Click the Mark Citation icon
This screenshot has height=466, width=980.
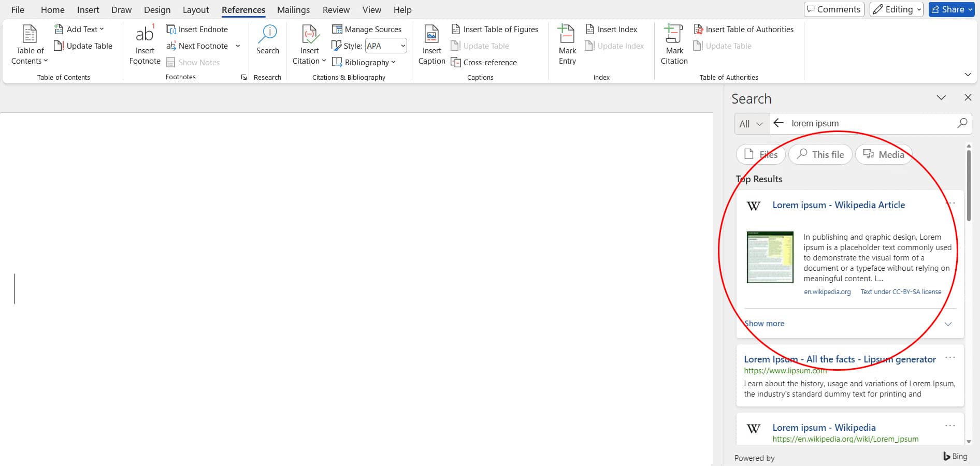pos(673,34)
